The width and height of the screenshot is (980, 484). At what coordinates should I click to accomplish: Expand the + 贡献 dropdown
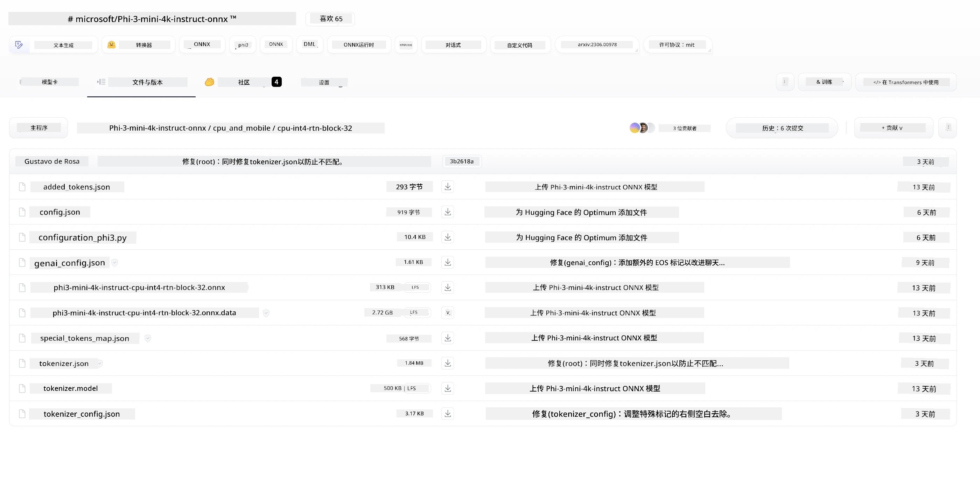pos(893,127)
